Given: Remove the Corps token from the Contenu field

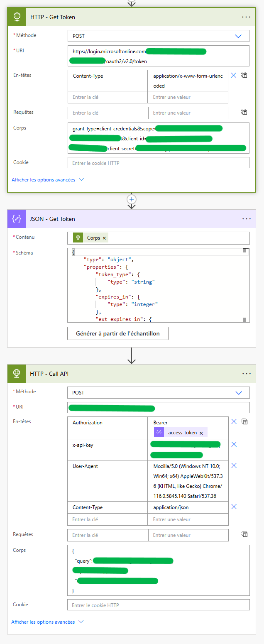Looking at the screenshot, I should [104, 238].
